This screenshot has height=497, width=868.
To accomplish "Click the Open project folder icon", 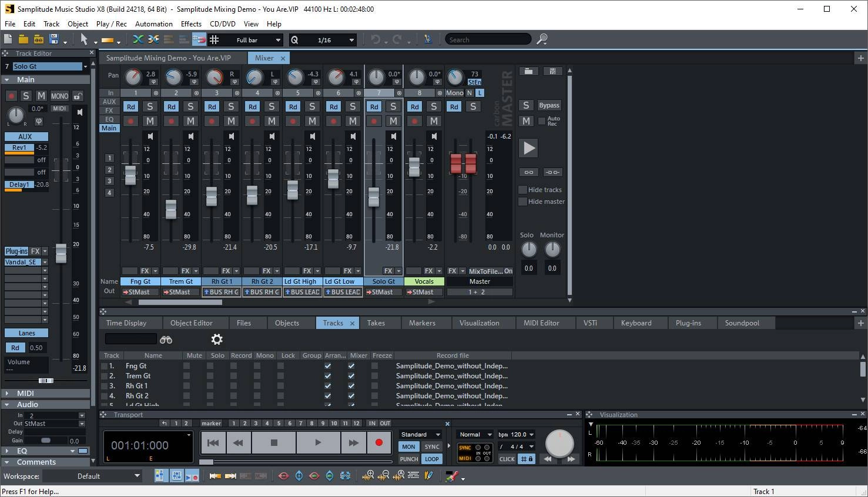I will [x=23, y=39].
